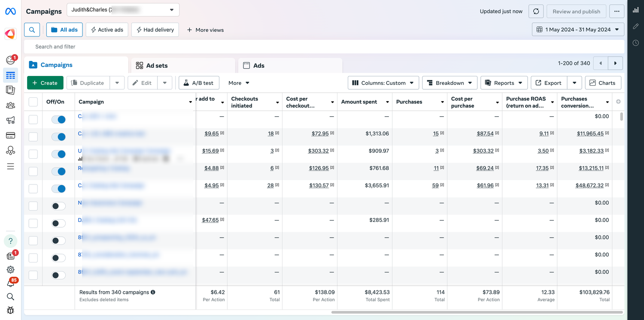Screen dimensions: 644x320
Task: Open the right panel history clock icon
Action: (636, 43)
